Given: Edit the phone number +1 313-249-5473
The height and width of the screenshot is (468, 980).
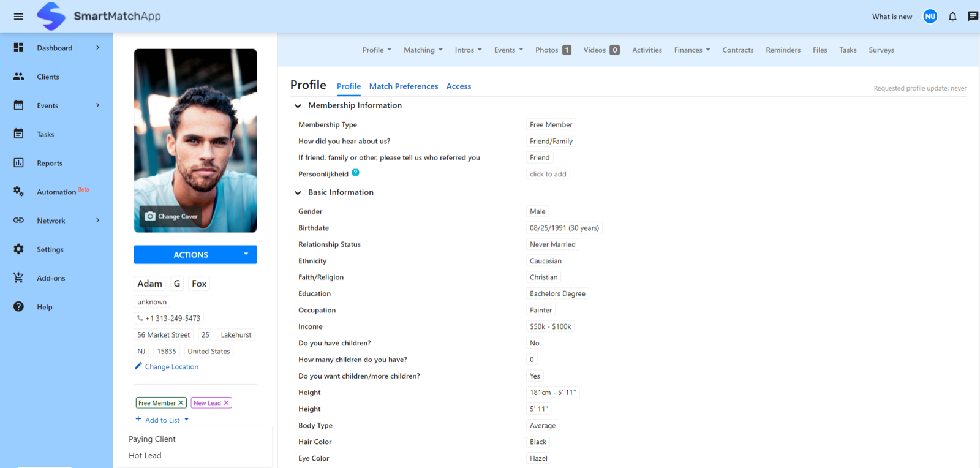Looking at the screenshot, I should [168, 319].
